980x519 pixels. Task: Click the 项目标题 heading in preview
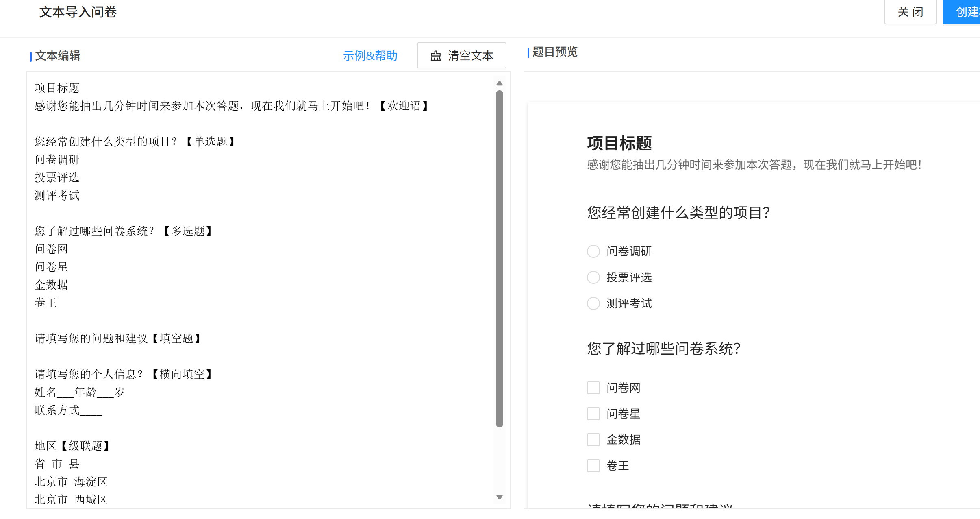pyautogui.click(x=619, y=144)
